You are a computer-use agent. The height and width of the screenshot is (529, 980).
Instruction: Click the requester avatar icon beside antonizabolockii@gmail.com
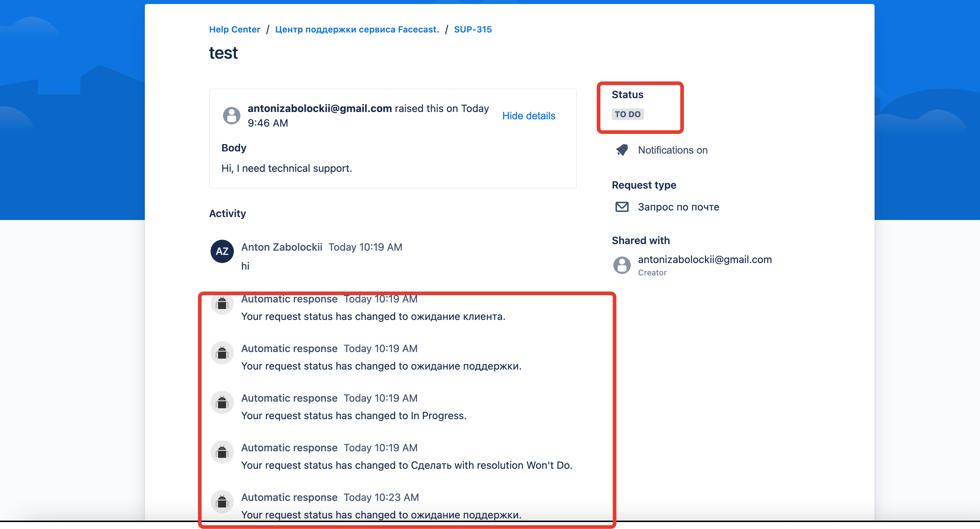click(232, 115)
